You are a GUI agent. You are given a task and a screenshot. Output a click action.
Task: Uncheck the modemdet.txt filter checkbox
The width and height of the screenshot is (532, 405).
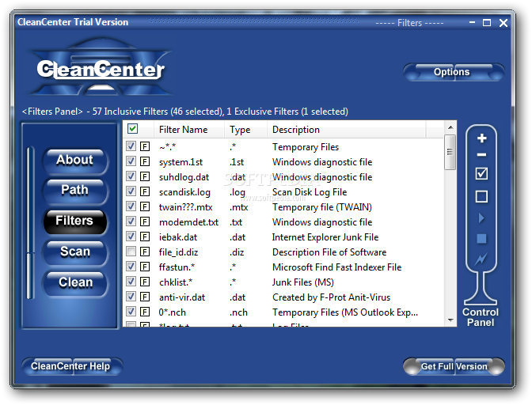click(x=131, y=221)
